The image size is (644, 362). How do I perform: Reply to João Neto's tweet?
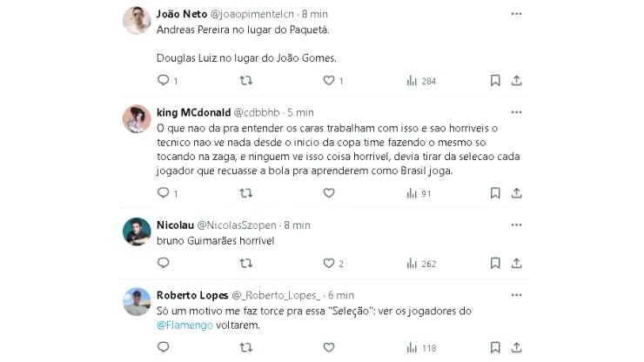coord(163,81)
